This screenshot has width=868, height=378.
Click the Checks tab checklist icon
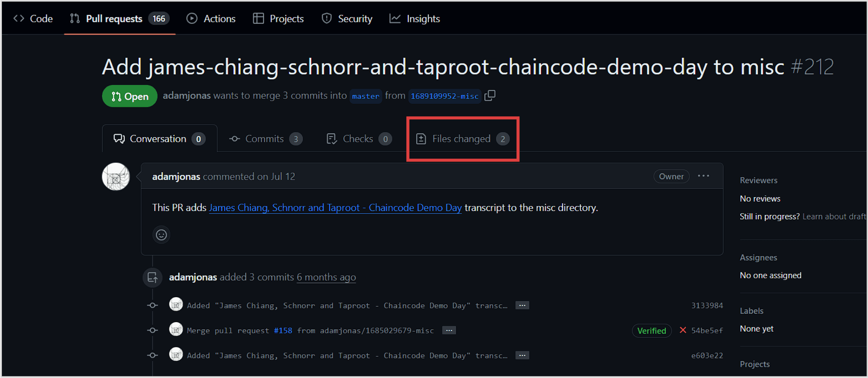pos(331,139)
